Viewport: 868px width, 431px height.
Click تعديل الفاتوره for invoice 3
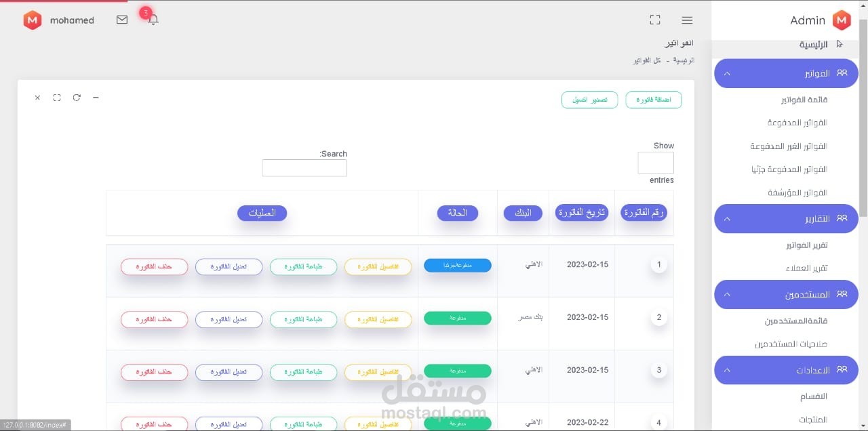click(x=229, y=372)
